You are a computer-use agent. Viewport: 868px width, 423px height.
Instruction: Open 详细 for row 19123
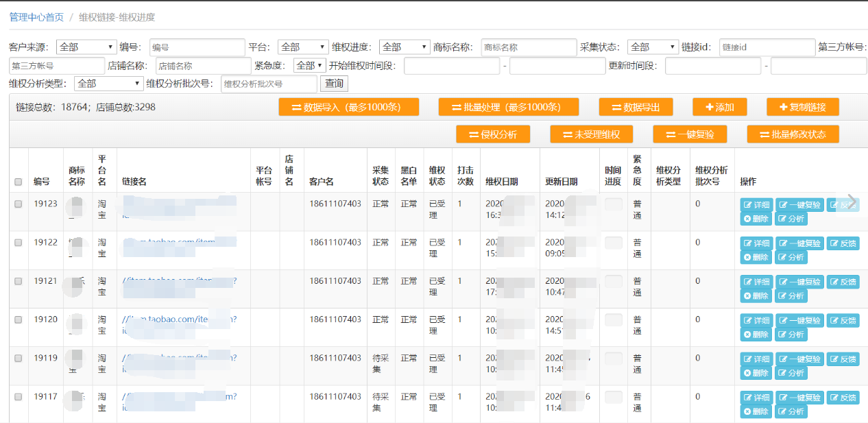point(756,205)
